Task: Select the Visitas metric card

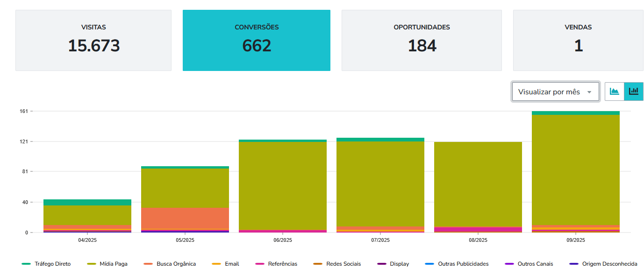Action: coord(93,40)
